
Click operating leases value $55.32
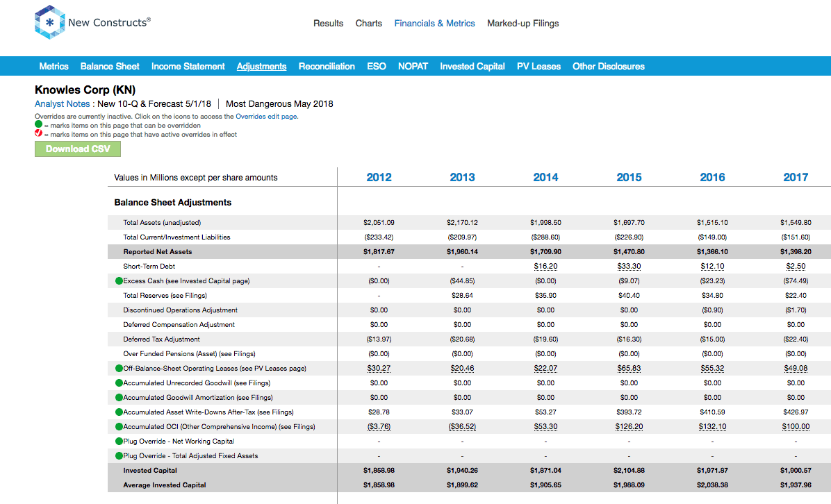pos(712,368)
